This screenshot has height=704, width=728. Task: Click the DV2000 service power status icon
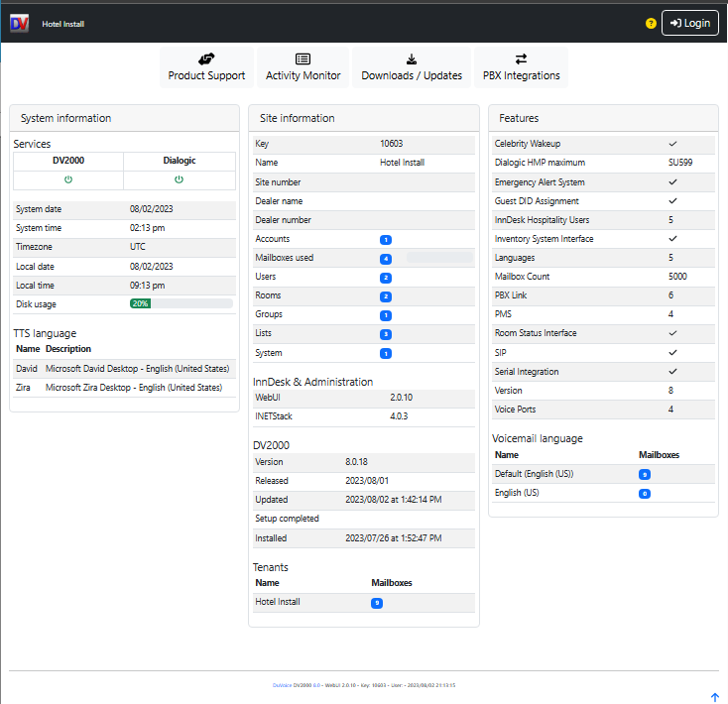(x=68, y=179)
